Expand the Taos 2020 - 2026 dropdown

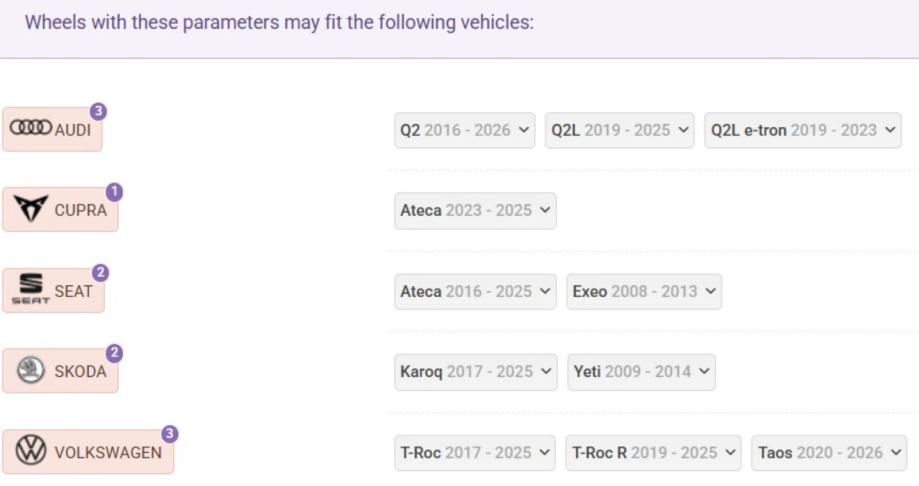click(x=829, y=453)
